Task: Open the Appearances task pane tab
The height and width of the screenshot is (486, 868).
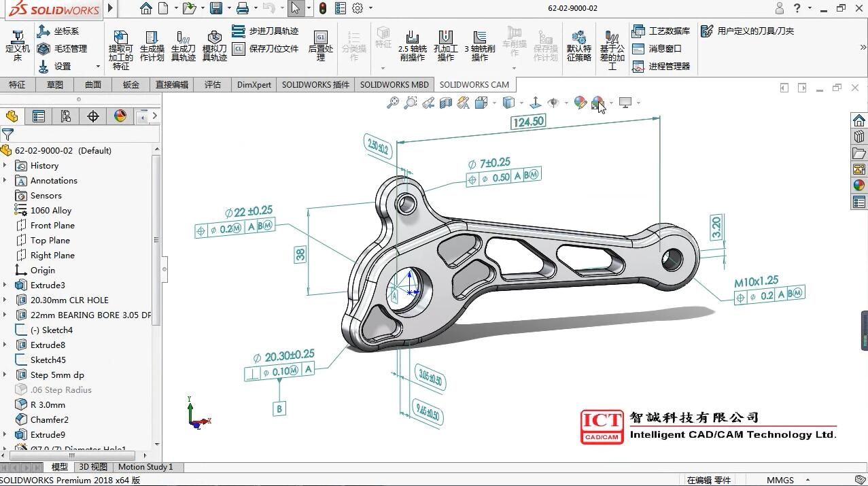Action: [x=859, y=186]
